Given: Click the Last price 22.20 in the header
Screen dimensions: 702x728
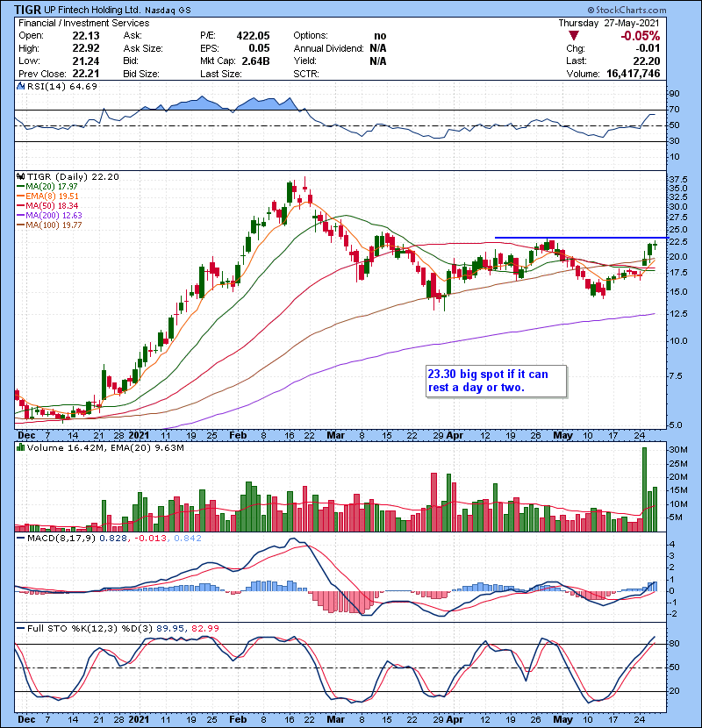Looking at the screenshot, I should click(647, 61).
